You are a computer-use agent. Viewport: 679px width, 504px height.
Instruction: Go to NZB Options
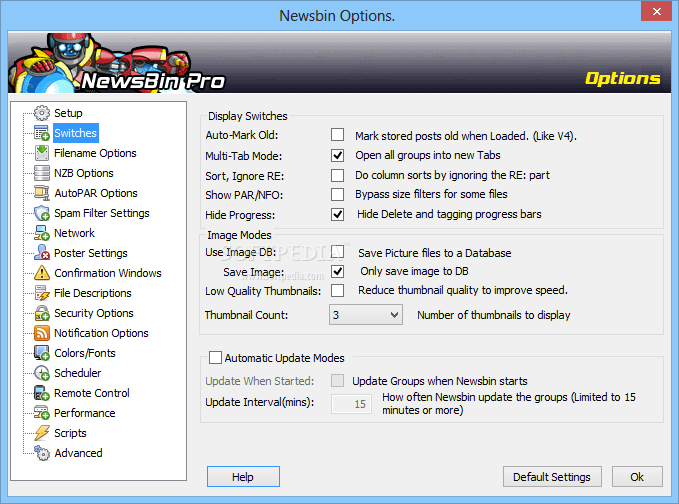pos(84,173)
